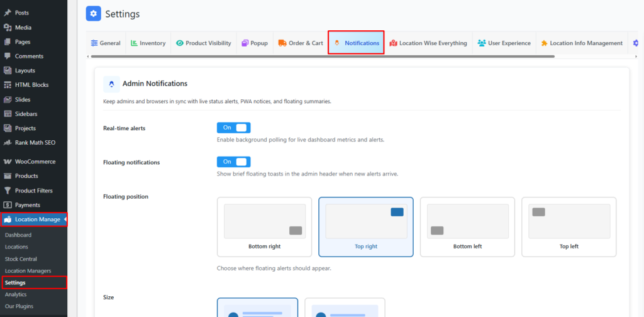Select the Bottom right floating position

264,226
